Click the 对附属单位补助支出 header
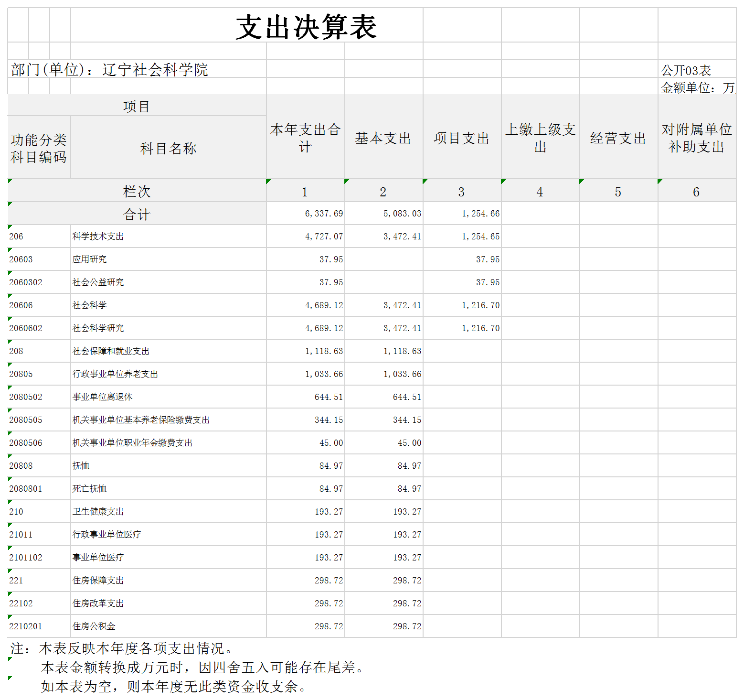This screenshot has height=700, width=744. coord(697,138)
